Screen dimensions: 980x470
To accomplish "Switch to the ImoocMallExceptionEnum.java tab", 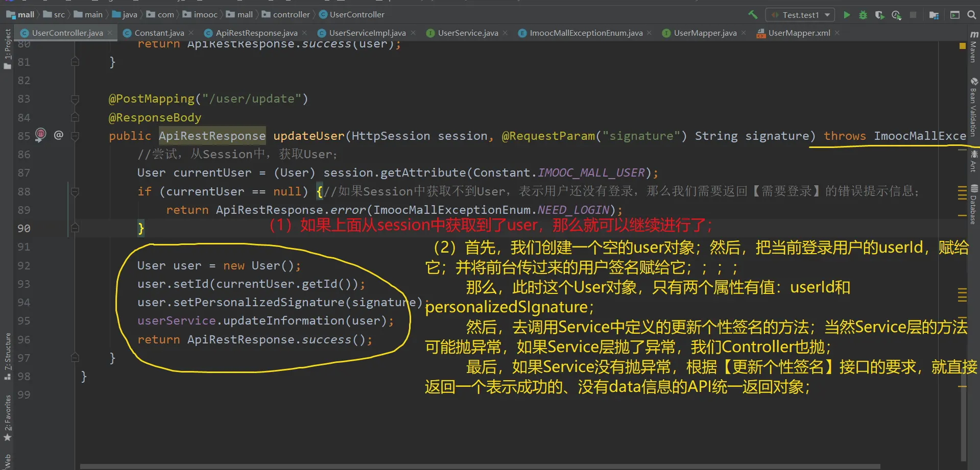I will (x=586, y=33).
